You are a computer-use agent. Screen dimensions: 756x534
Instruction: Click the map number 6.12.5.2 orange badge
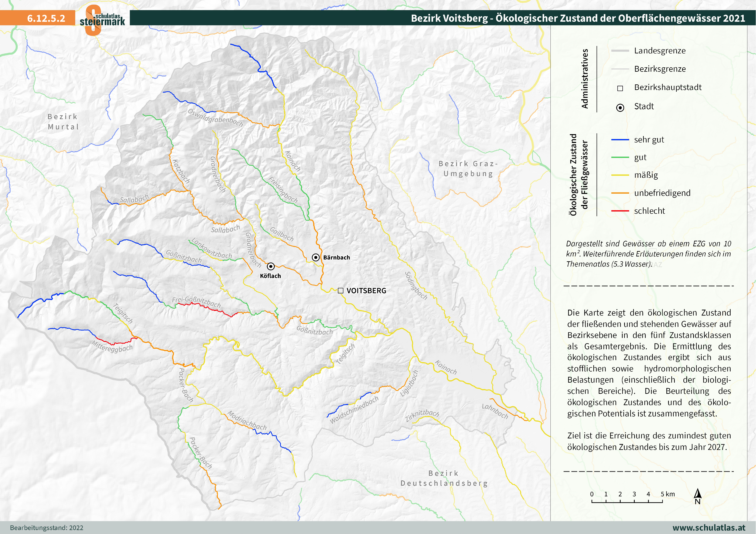[46, 18]
